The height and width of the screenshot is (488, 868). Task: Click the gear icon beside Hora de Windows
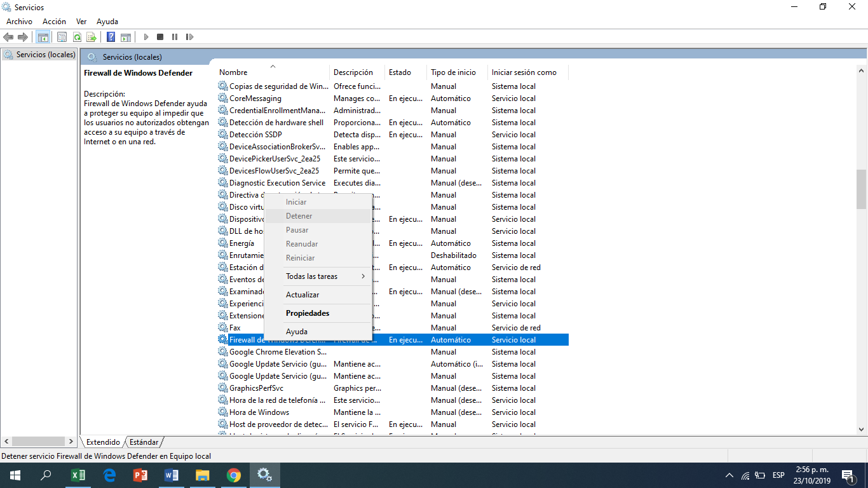pos(223,412)
